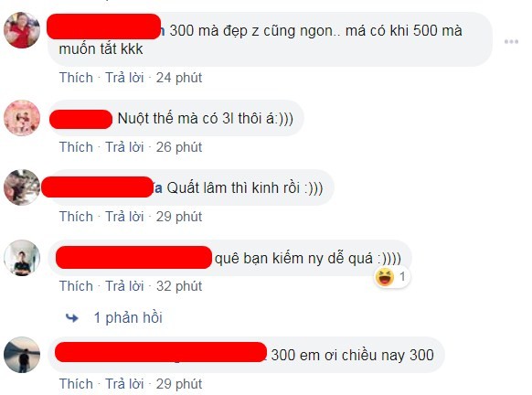Like the comment posted 32 phút ago
This screenshot has height=395, width=532.
click(x=76, y=286)
